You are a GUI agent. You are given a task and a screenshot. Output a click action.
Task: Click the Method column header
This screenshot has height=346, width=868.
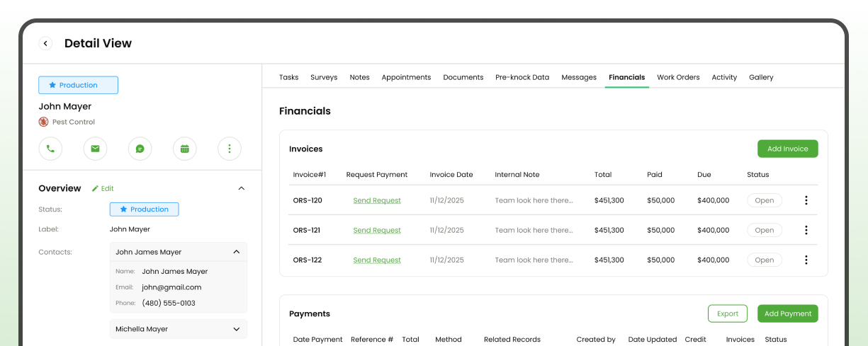pyautogui.click(x=449, y=340)
